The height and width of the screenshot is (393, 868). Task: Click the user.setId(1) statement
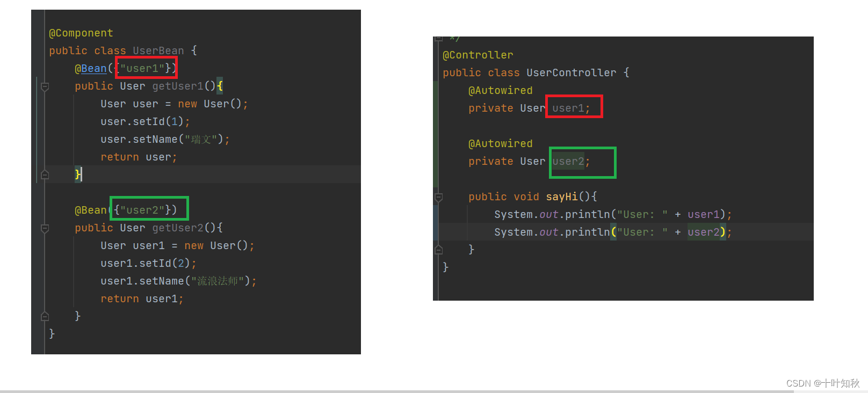(145, 122)
